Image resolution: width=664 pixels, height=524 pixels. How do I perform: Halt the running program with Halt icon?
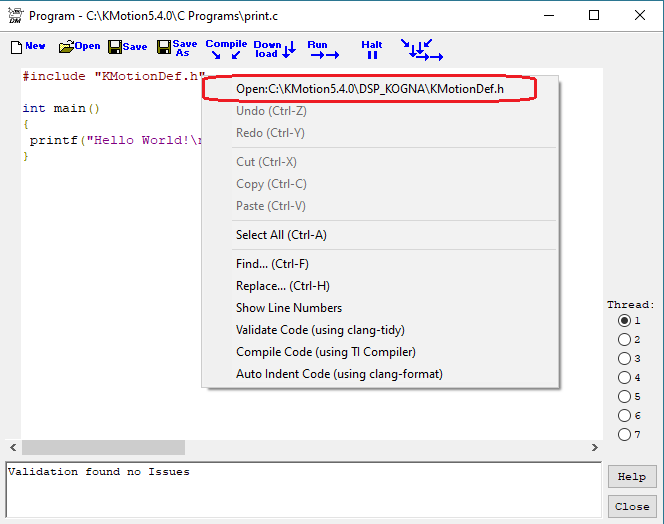coord(372,49)
